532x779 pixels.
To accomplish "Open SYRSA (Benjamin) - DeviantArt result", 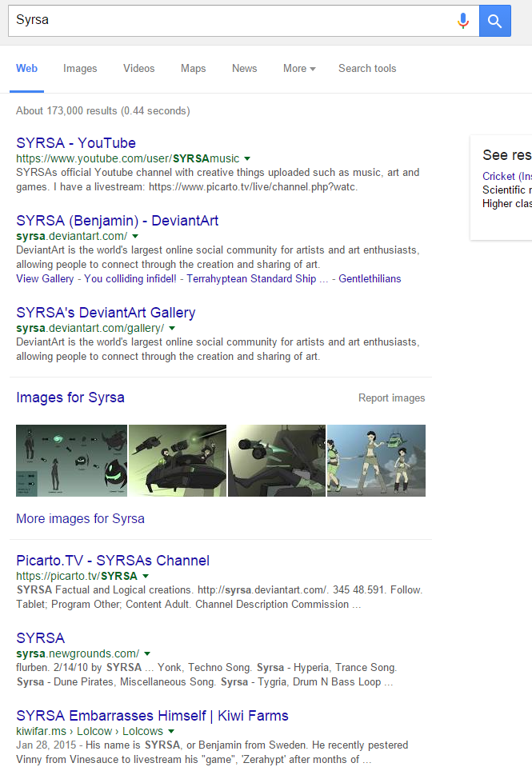I will [x=118, y=221].
